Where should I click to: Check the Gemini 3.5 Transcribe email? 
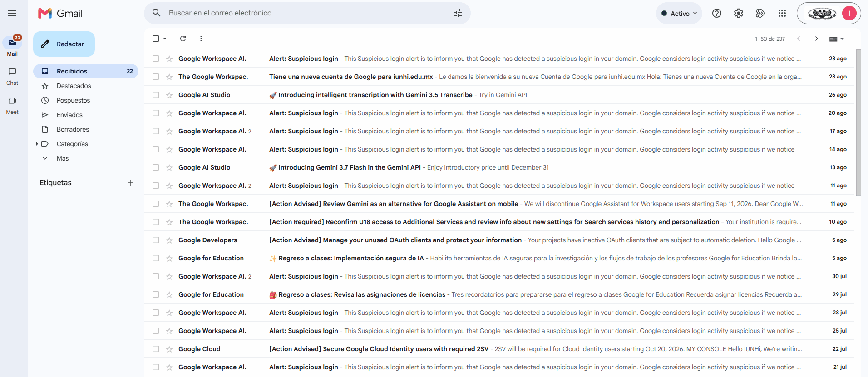point(156,95)
